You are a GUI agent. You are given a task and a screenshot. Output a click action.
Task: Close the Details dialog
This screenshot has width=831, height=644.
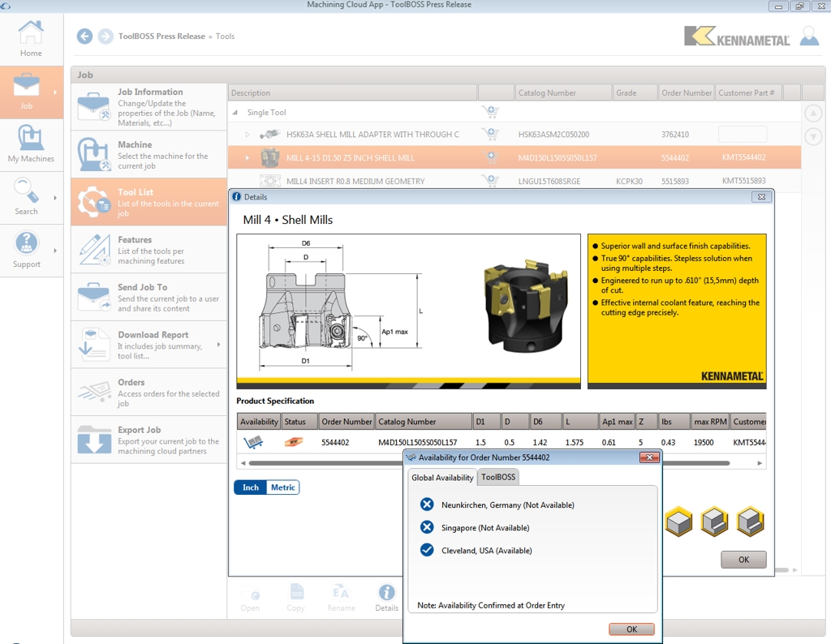[761, 197]
